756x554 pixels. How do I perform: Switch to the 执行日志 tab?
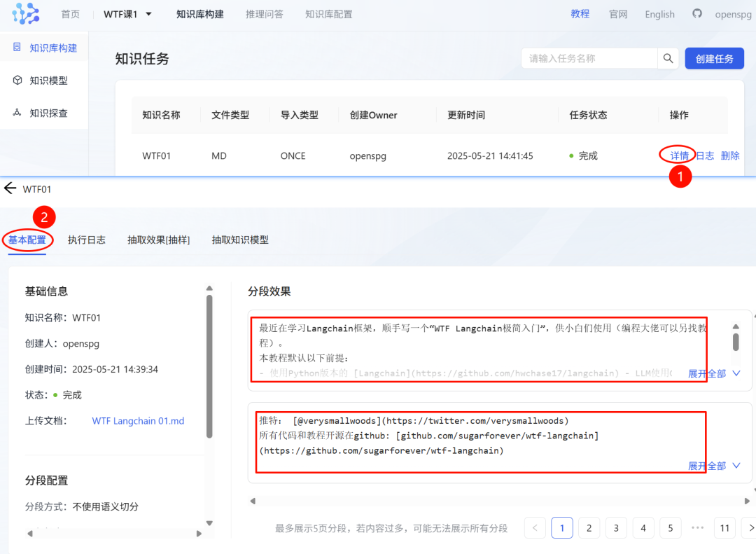pyautogui.click(x=87, y=240)
